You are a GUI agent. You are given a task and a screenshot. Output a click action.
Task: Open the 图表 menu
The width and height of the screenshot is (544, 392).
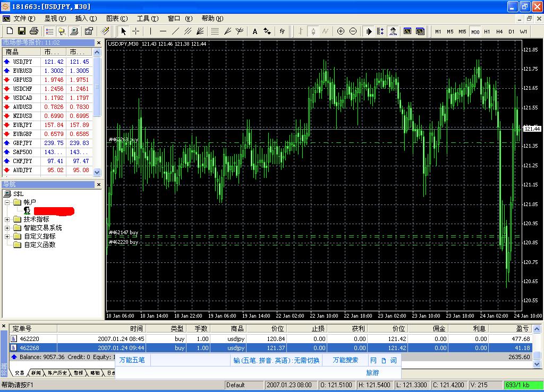tap(115, 19)
